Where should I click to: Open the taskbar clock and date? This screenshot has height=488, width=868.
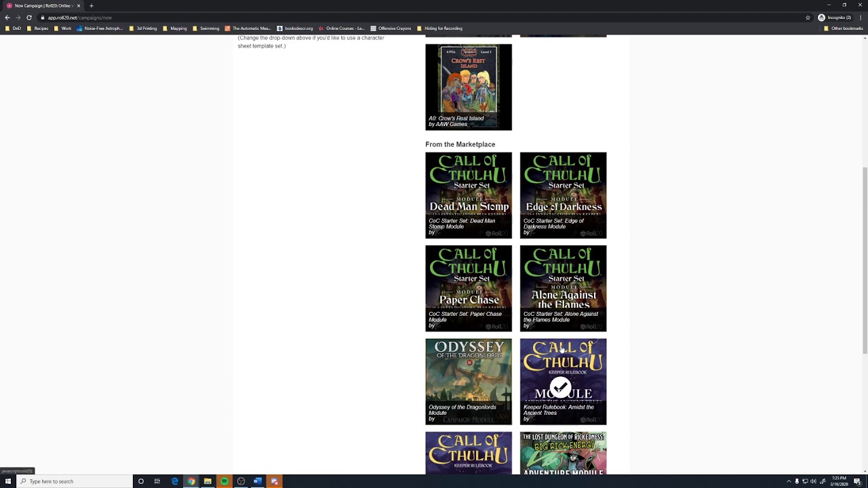pyautogui.click(x=839, y=481)
